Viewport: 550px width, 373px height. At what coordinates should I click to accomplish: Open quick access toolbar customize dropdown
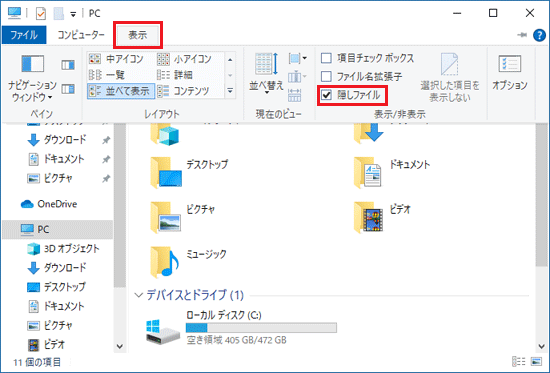pyautogui.click(x=73, y=14)
